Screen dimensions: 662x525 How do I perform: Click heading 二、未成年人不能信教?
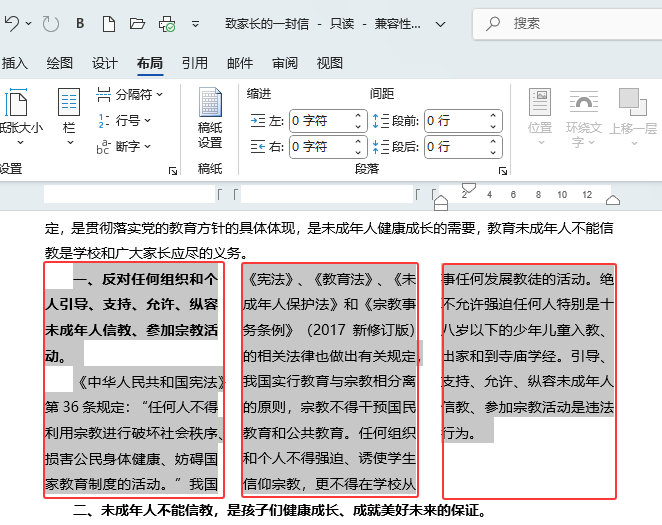(144, 510)
